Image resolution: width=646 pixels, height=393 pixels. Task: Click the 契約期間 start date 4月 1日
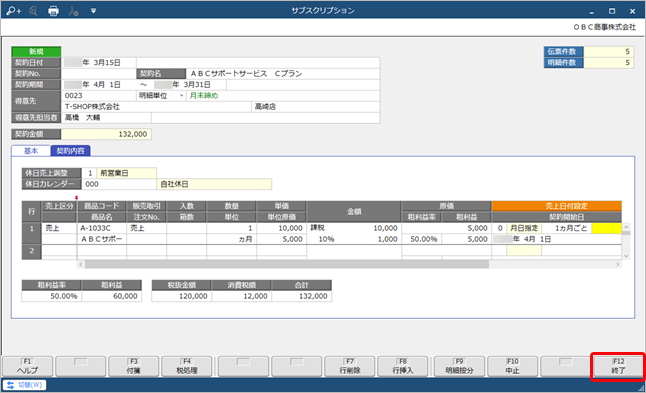tap(98, 85)
